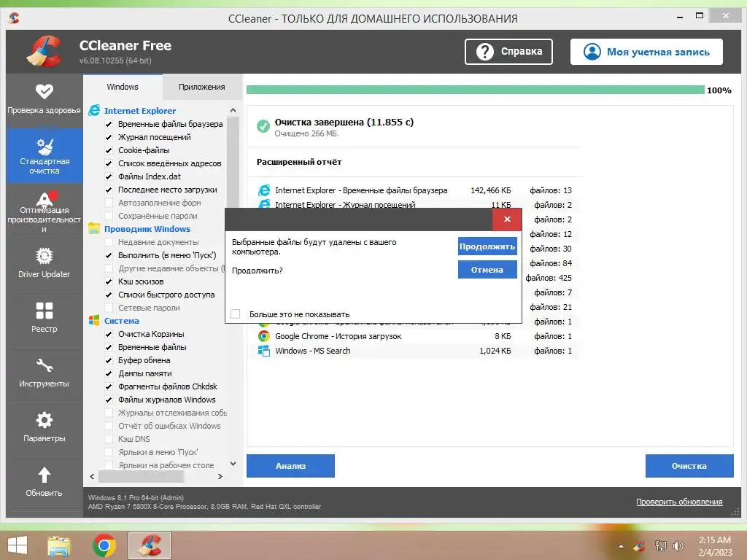Open the Registry (Реестр) section
This screenshot has height=560, width=747.
coord(44,317)
